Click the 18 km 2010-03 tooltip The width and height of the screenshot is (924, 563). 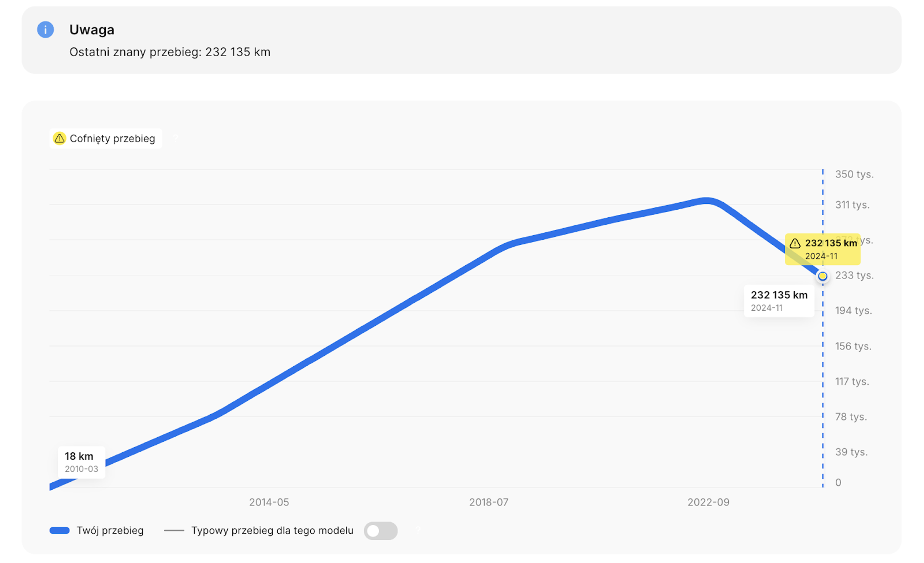[x=81, y=462]
